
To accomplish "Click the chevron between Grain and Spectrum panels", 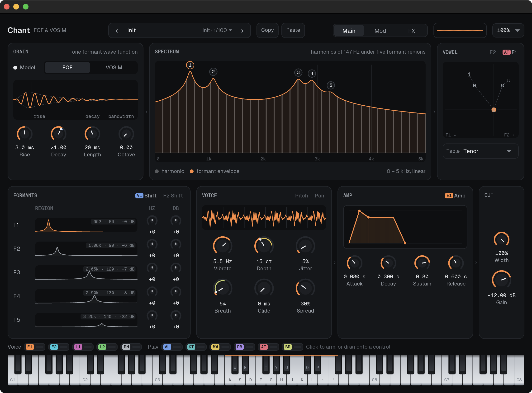I will [x=146, y=112].
